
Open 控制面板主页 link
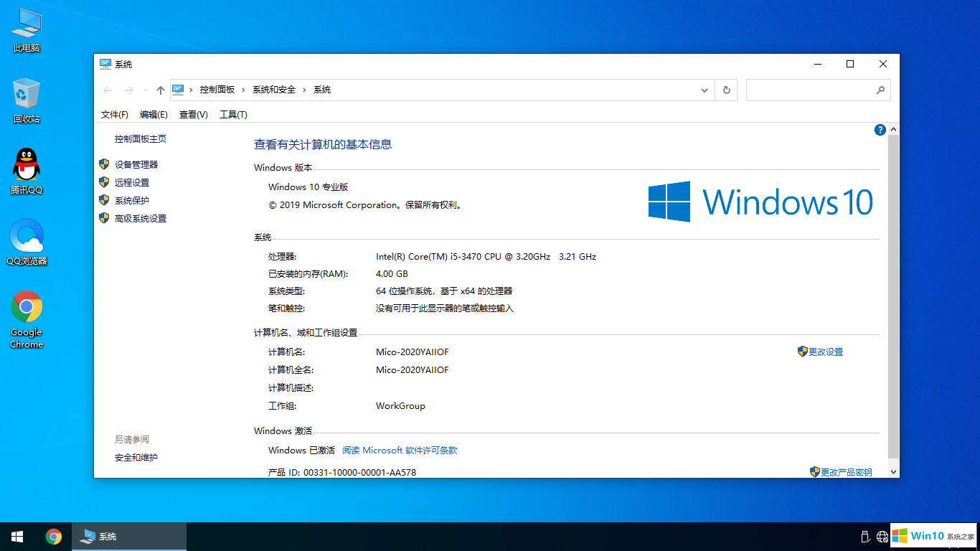141,139
